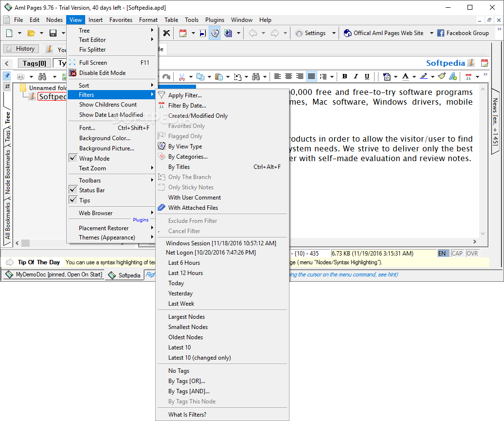The height and width of the screenshot is (421, 504).
Task: Click the format painter brush icon
Action: coord(442,76)
